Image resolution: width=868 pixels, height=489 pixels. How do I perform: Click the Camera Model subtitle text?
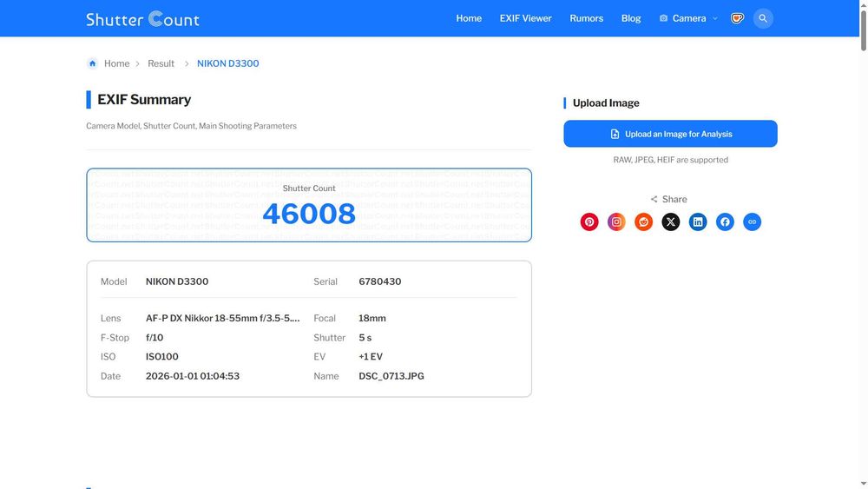click(191, 126)
